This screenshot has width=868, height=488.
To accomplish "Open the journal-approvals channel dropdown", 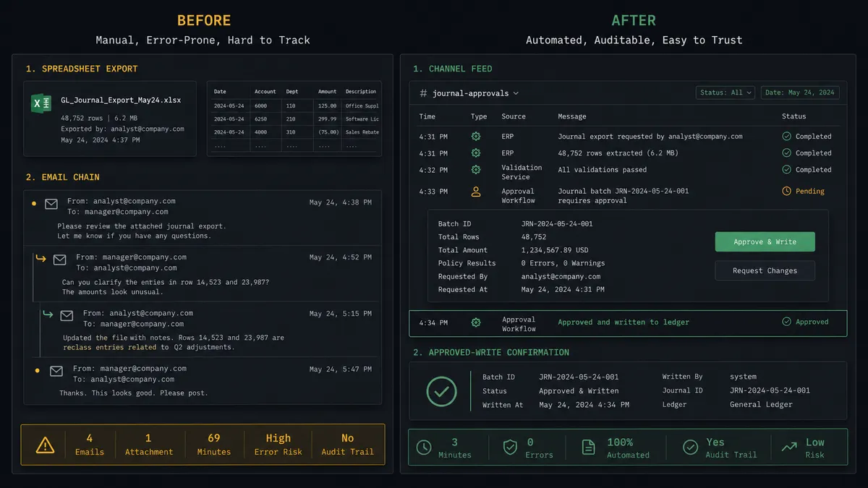I will [475, 93].
